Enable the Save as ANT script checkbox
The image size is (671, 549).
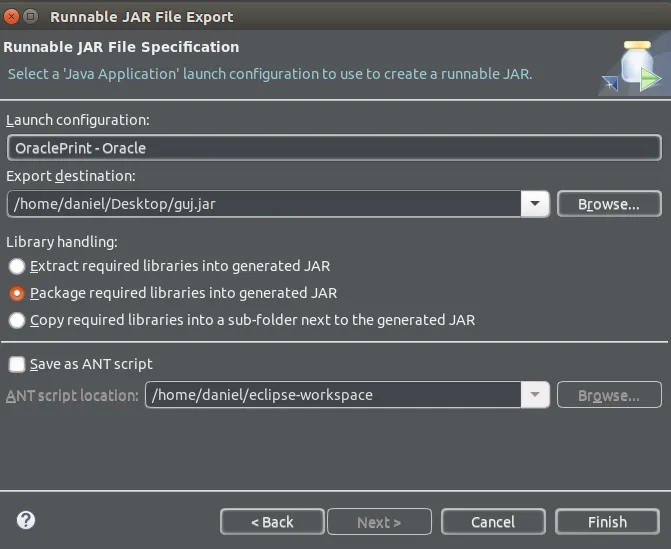[17, 364]
